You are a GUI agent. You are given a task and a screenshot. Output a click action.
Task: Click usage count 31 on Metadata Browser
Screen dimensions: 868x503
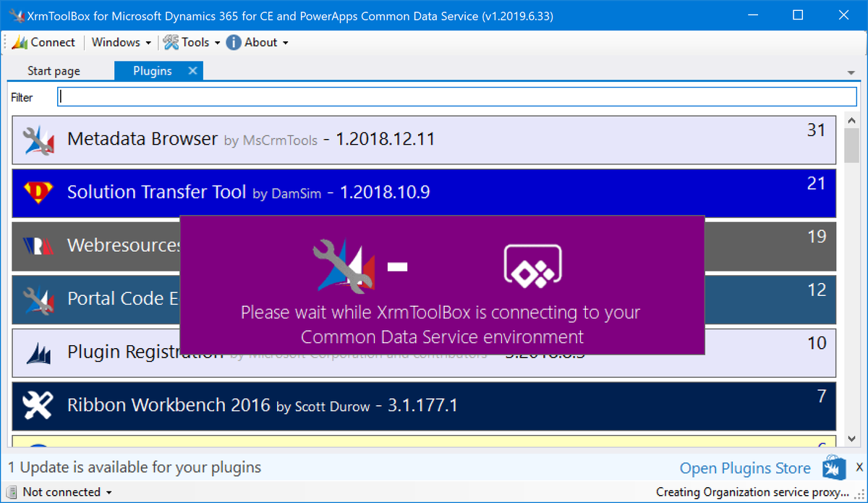816,130
